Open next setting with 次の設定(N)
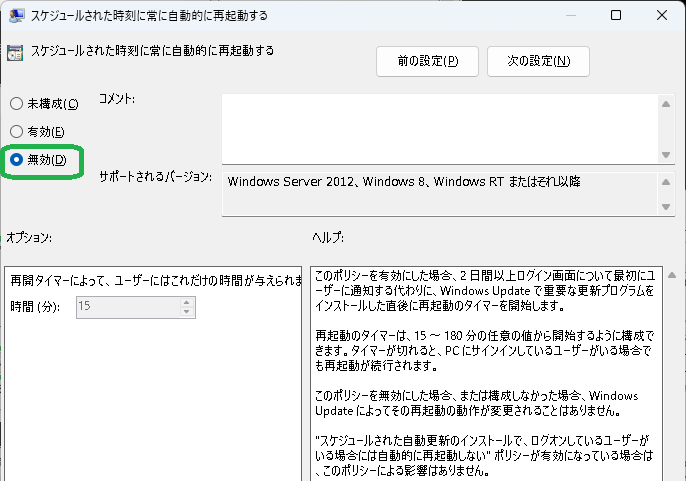This screenshot has height=481, width=686. 538,61
